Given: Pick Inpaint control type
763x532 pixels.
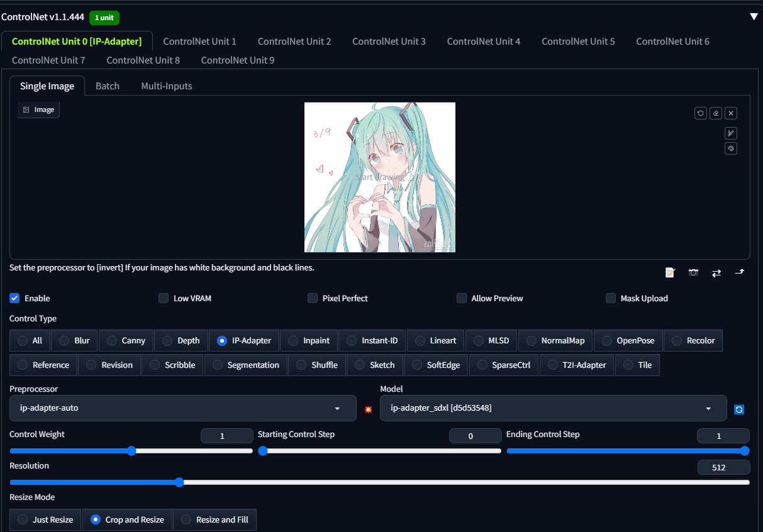Looking at the screenshot, I should click(309, 340).
